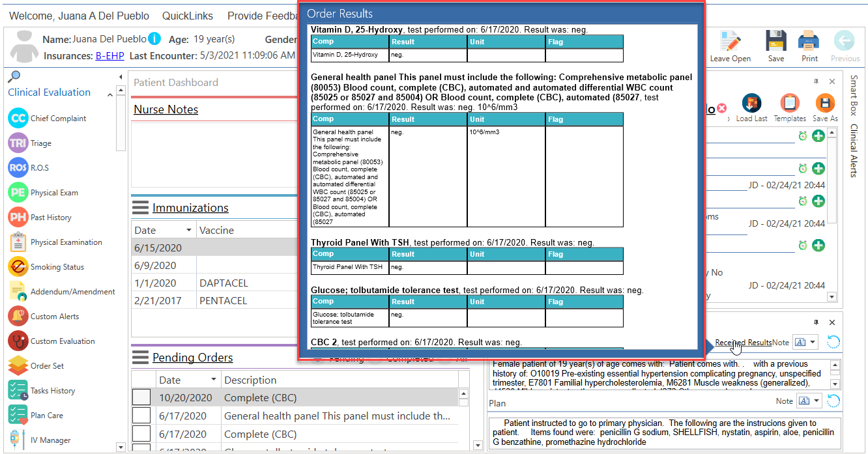This screenshot has width=868, height=454.
Task: Open the Triage section
Action: coord(30,143)
